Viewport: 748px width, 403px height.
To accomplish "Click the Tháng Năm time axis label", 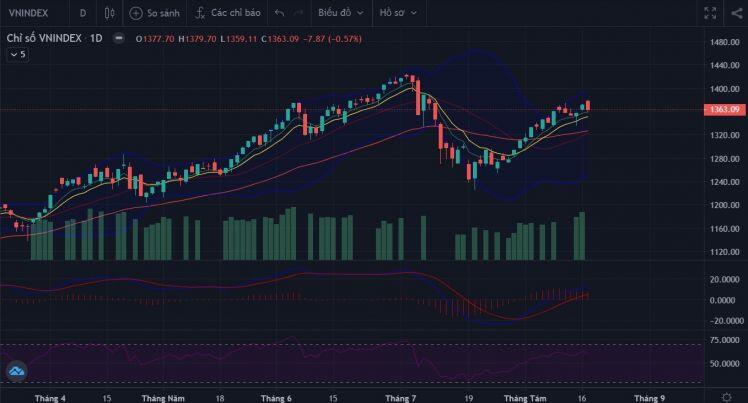I will pyautogui.click(x=163, y=398).
